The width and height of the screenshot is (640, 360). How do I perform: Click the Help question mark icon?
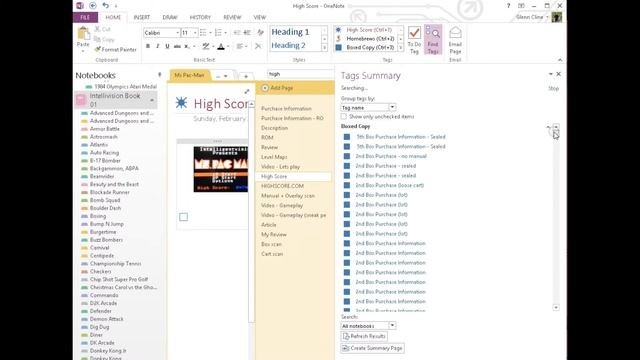tap(508, 6)
